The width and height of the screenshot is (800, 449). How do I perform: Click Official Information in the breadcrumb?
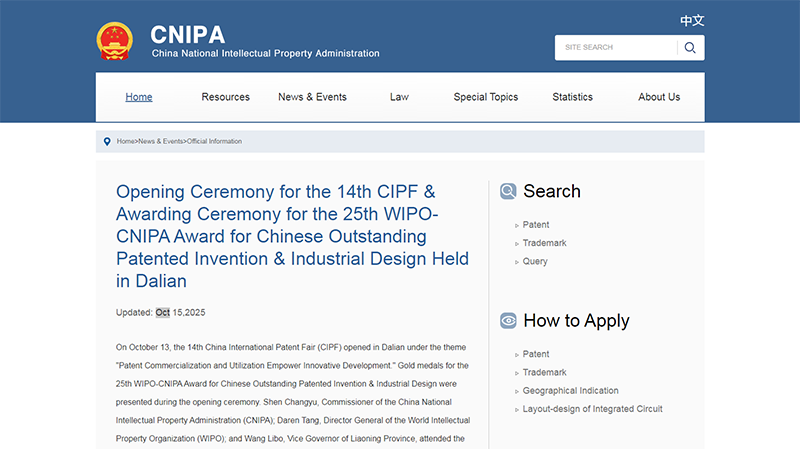coord(214,142)
